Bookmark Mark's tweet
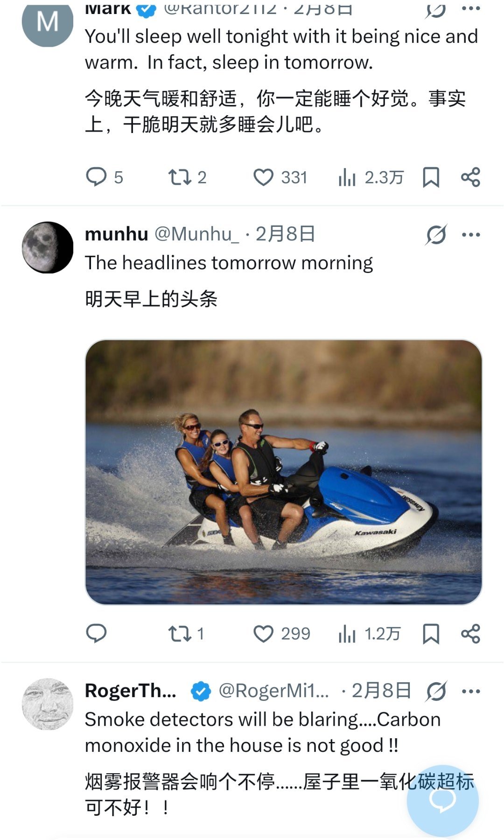 (431, 177)
